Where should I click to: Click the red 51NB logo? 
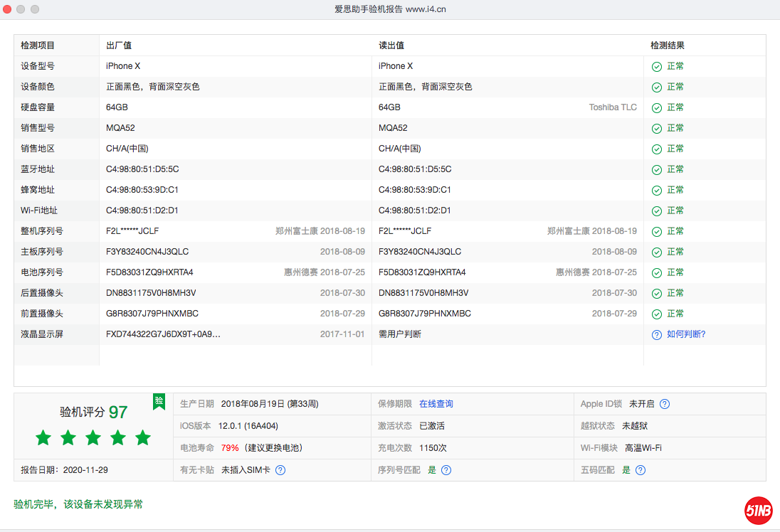click(x=759, y=509)
